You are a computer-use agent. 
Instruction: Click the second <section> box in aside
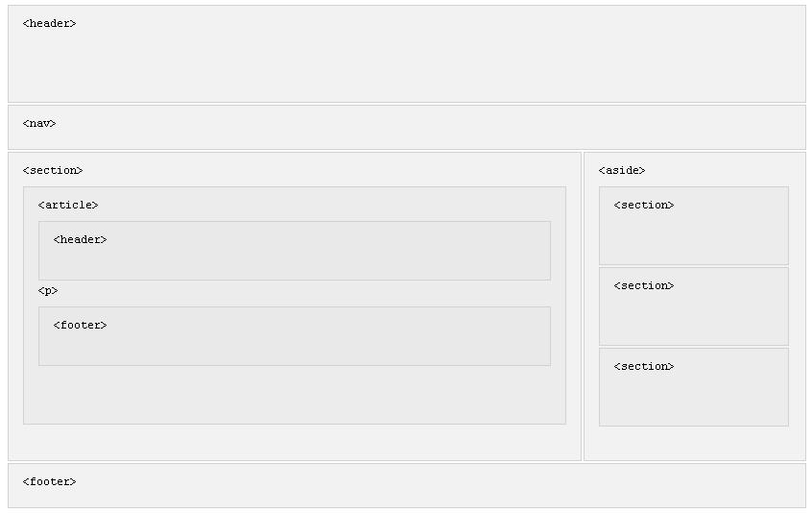(x=693, y=306)
